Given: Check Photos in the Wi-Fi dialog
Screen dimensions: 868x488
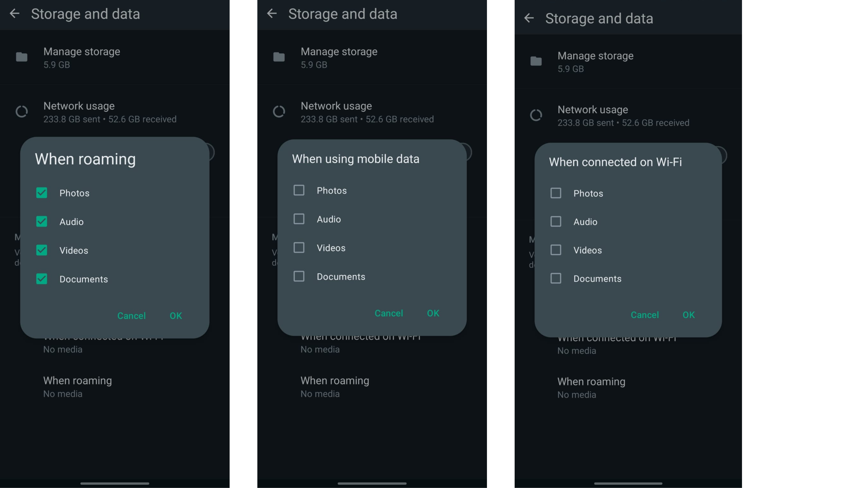Looking at the screenshot, I should tap(556, 193).
